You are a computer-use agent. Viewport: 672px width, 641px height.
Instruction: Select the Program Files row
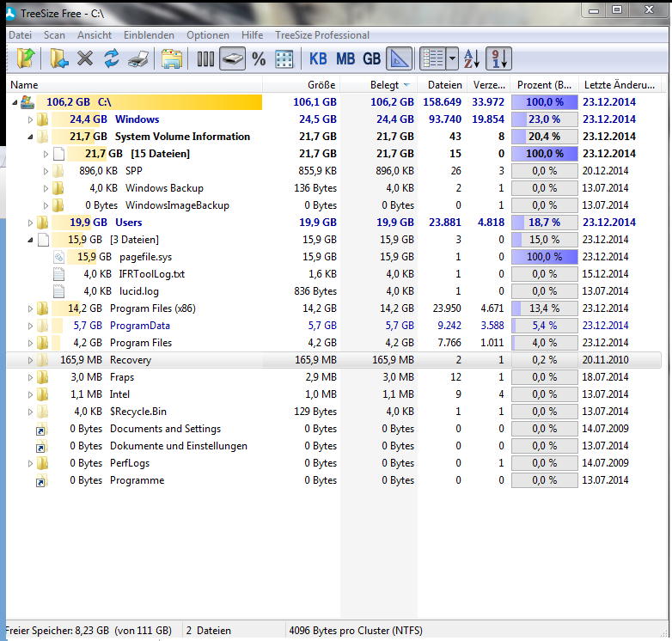pos(333,343)
